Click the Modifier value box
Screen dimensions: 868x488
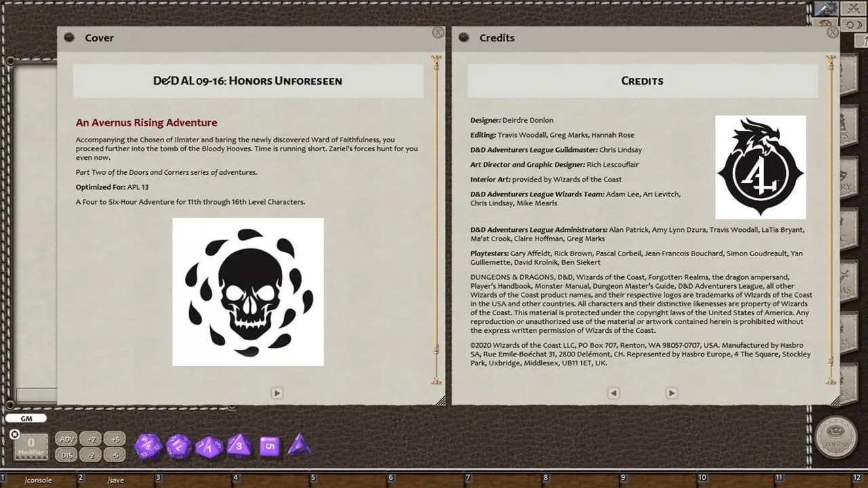click(x=31, y=447)
